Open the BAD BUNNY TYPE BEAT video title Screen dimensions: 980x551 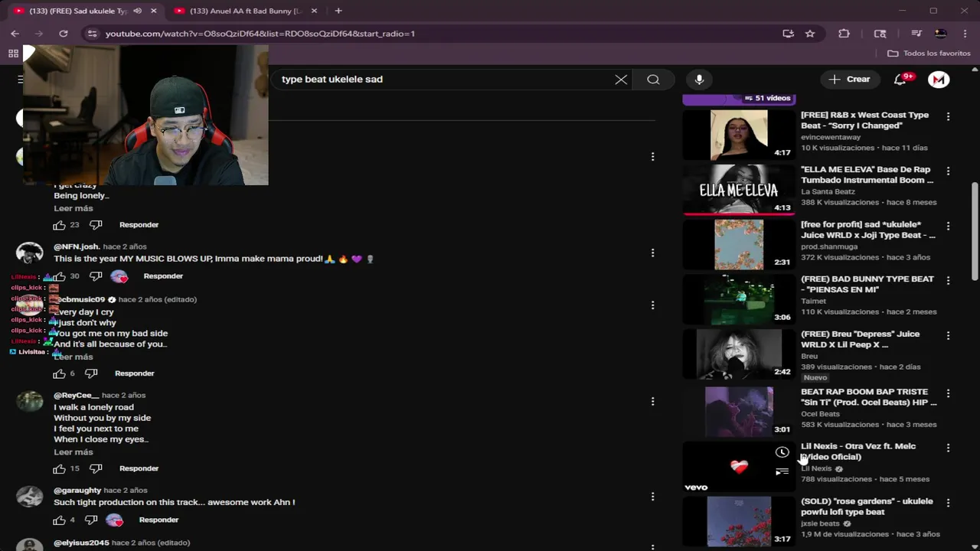click(x=867, y=285)
